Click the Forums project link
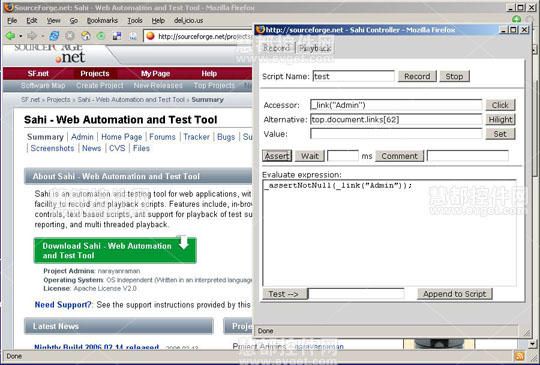This screenshot has height=365, width=540. (x=163, y=137)
